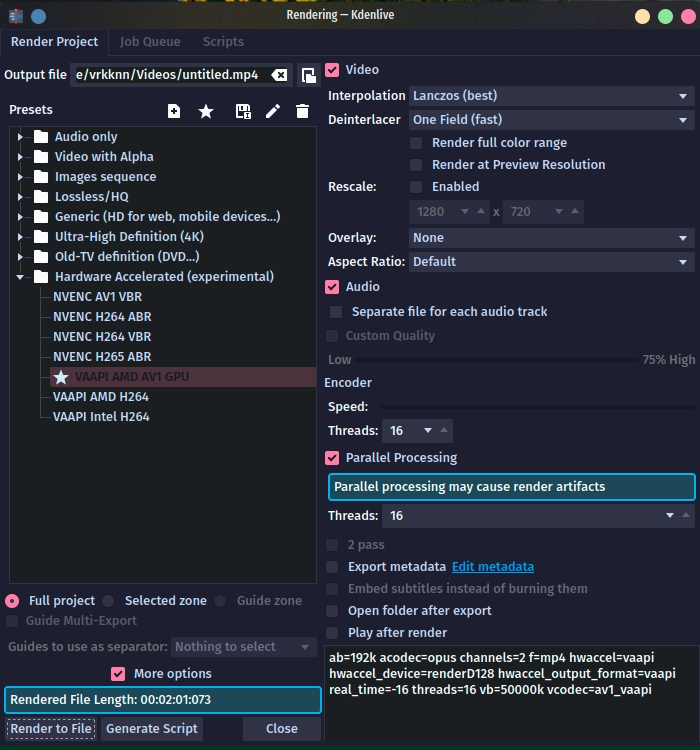
Task: Select the NVENC AV1 VBR preset
Action: [x=98, y=297]
